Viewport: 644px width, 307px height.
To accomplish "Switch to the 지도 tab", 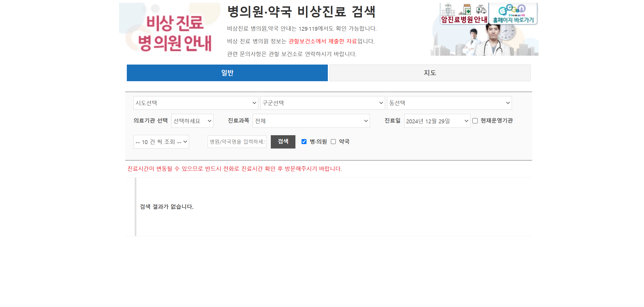I will coord(429,73).
